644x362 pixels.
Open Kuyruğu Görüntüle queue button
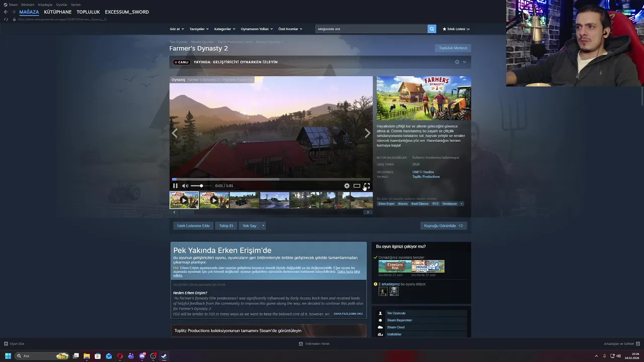pyautogui.click(x=443, y=226)
